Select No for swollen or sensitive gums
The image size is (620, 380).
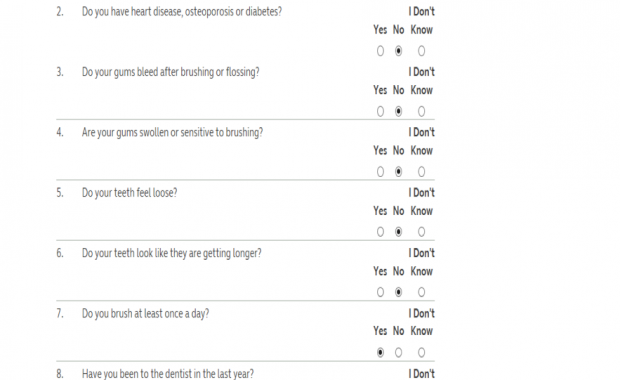(x=398, y=172)
